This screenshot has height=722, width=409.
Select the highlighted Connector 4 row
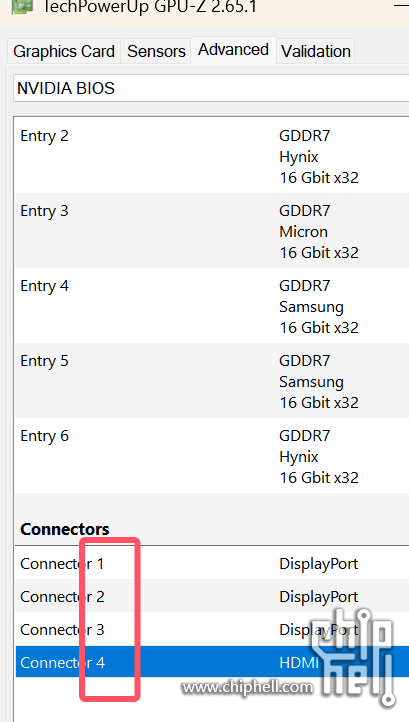point(212,662)
